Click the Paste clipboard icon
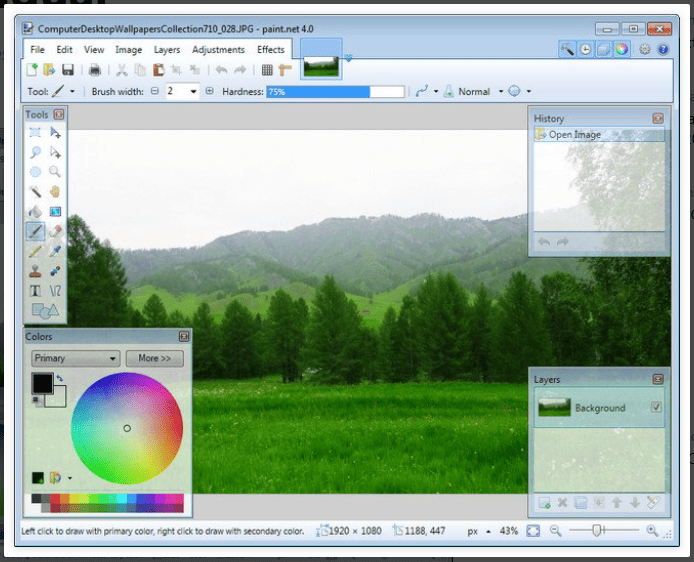Image resolution: width=694 pixels, height=562 pixels. click(158, 69)
